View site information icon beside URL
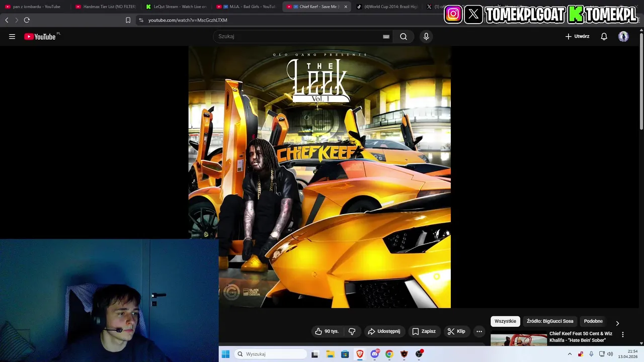Image resolution: width=644 pixels, height=362 pixels. point(141,20)
